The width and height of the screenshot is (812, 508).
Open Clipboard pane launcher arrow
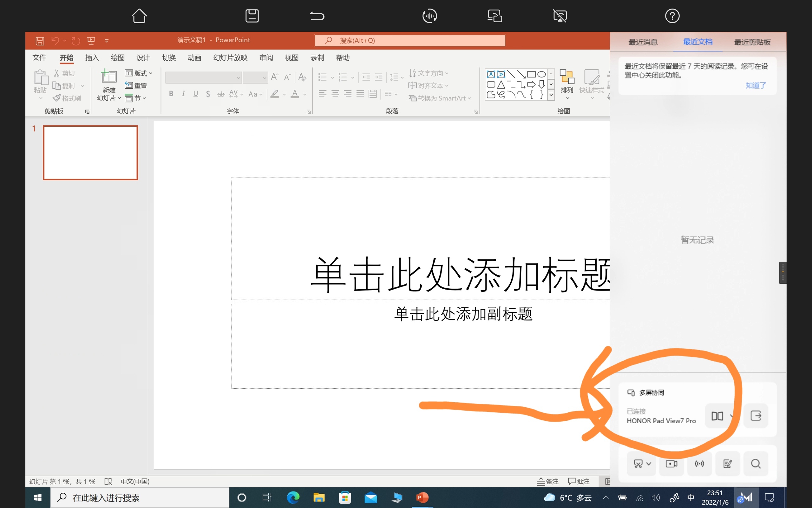tap(87, 112)
